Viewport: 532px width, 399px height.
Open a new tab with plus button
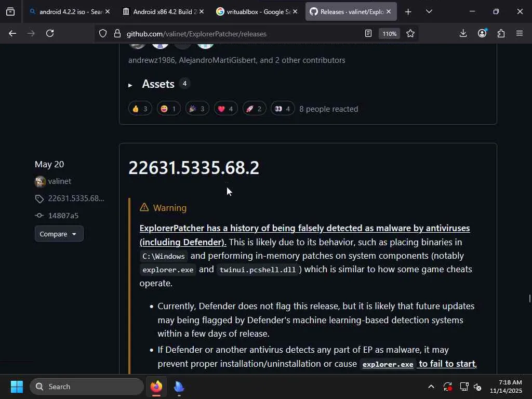tap(408, 12)
